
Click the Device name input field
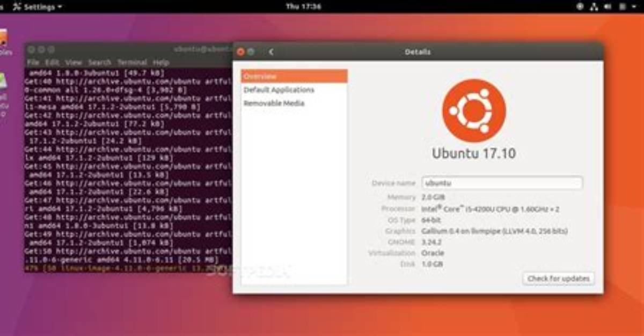pyautogui.click(x=502, y=183)
